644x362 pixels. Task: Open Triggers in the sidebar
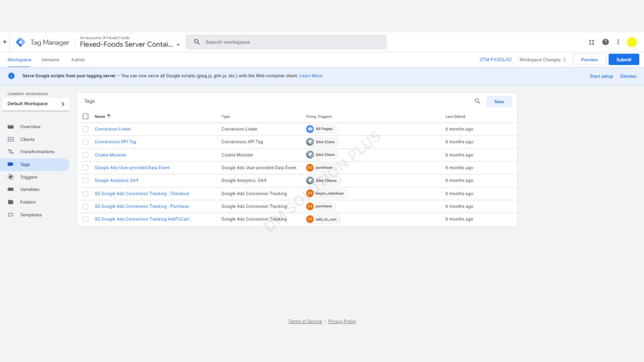coord(28,177)
